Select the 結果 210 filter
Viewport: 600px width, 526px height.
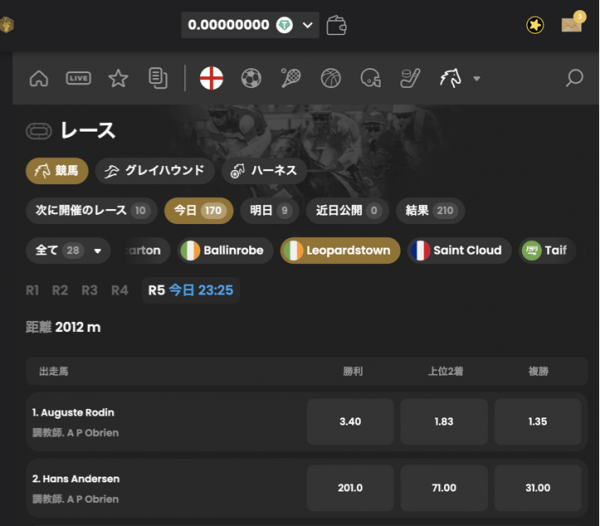(430, 210)
